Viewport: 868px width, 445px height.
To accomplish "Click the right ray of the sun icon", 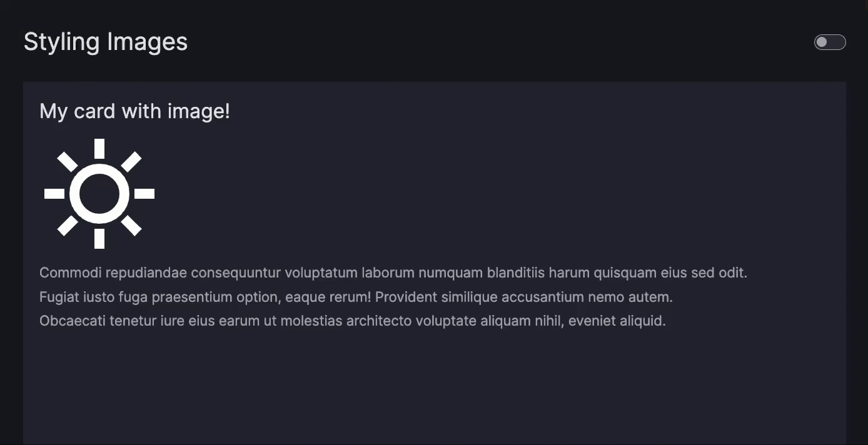I will click(144, 193).
